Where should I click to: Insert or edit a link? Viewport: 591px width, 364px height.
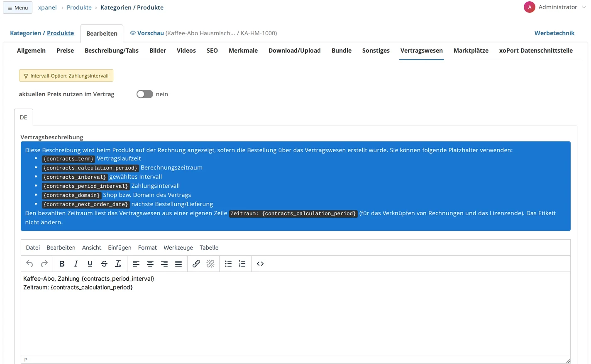pos(196,264)
